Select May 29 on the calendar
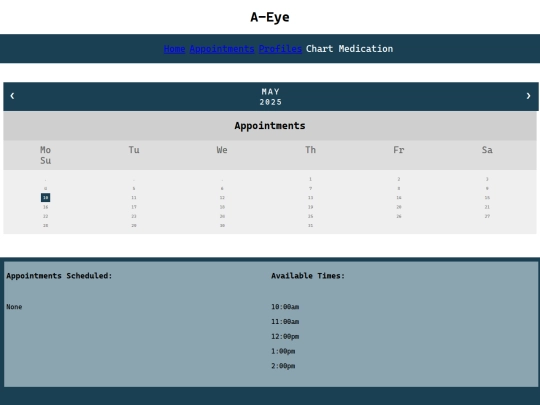 point(134,226)
